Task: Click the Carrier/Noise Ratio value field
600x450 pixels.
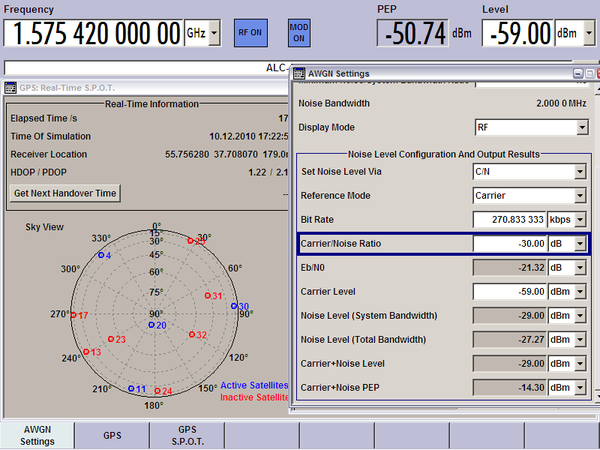Action: point(509,243)
